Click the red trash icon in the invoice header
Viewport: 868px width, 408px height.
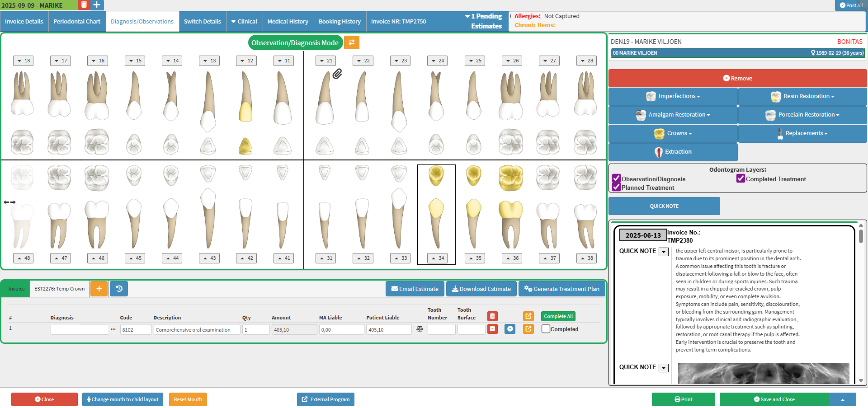(492, 316)
